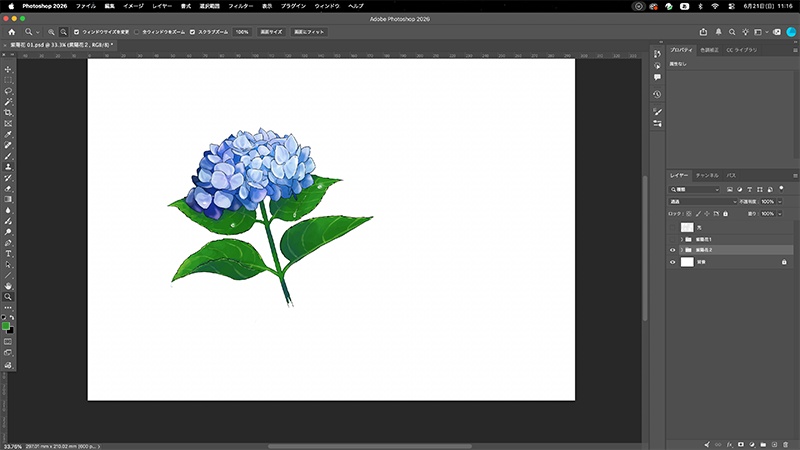Open the Comments panel icon
This screenshot has height=450, width=800.
point(657,77)
